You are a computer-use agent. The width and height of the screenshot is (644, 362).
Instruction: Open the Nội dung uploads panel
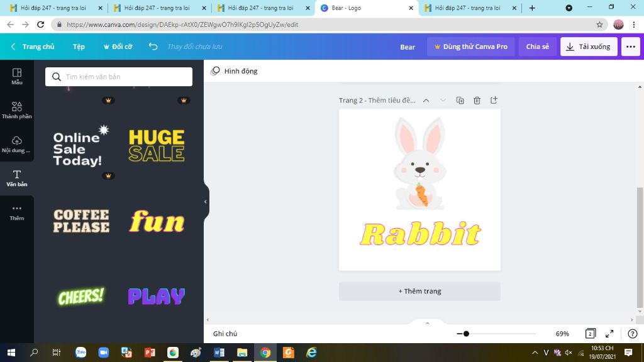click(x=17, y=144)
